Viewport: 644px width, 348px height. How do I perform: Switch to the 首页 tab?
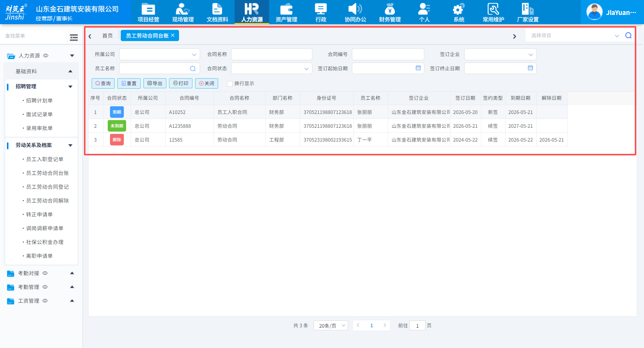(x=107, y=36)
